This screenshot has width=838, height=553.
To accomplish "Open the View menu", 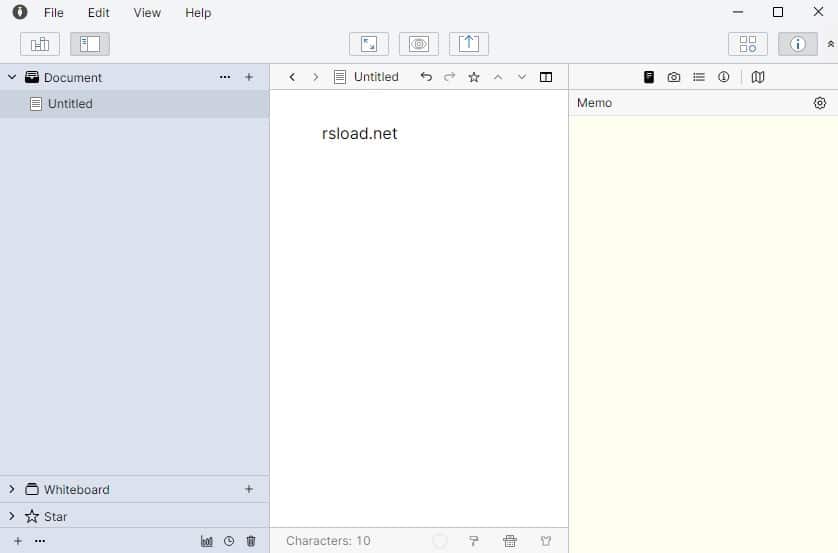I will coord(147,13).
